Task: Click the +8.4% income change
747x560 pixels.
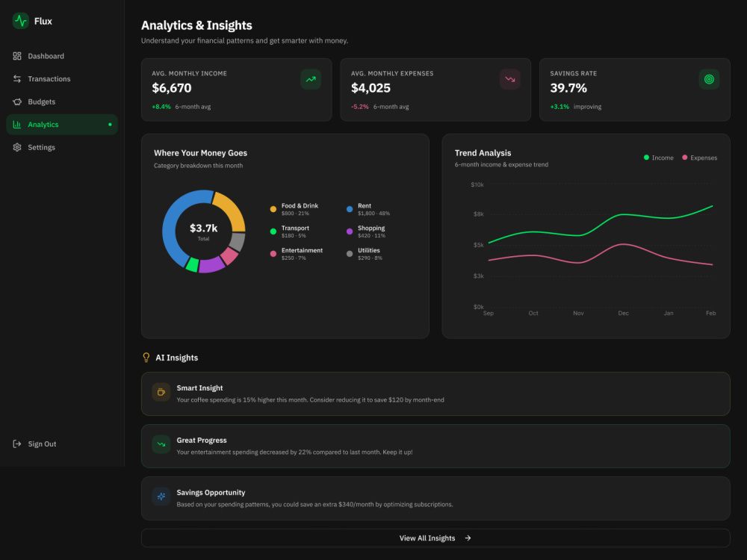Action: tap(161, 107)
